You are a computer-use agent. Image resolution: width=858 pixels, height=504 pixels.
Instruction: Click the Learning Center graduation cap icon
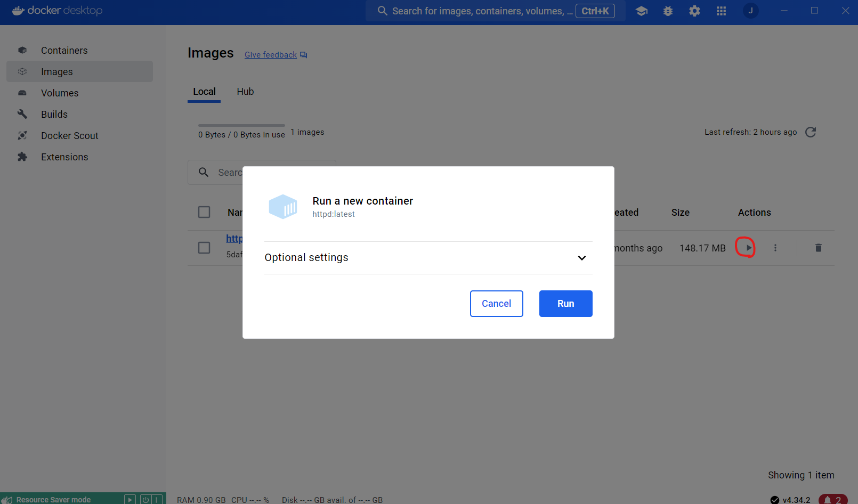[642, 11]
